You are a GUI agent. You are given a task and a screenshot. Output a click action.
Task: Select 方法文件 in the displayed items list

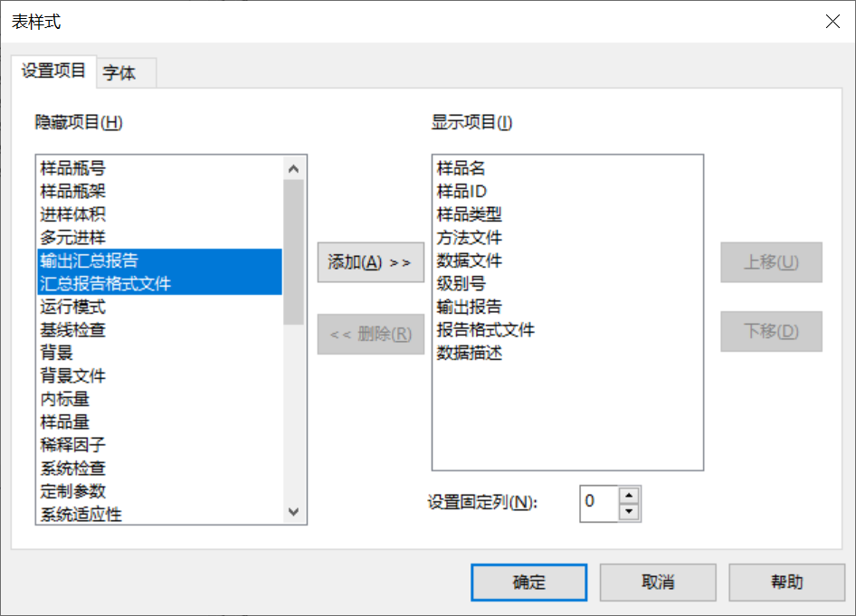[x=567, y=237]
